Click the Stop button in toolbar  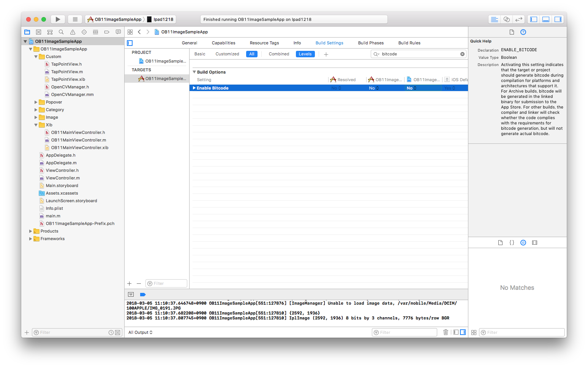click(x=75, y=19)
